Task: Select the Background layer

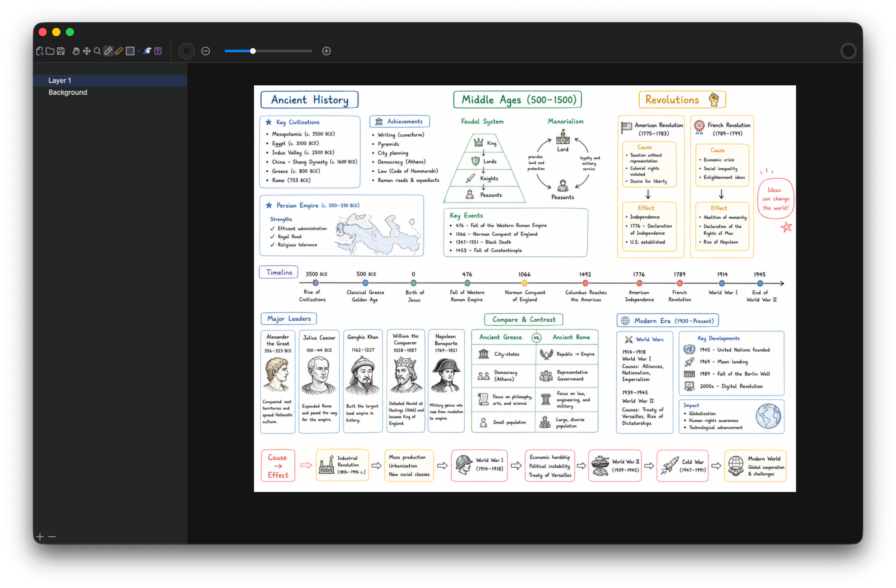Action: click(x=110, y=93)
